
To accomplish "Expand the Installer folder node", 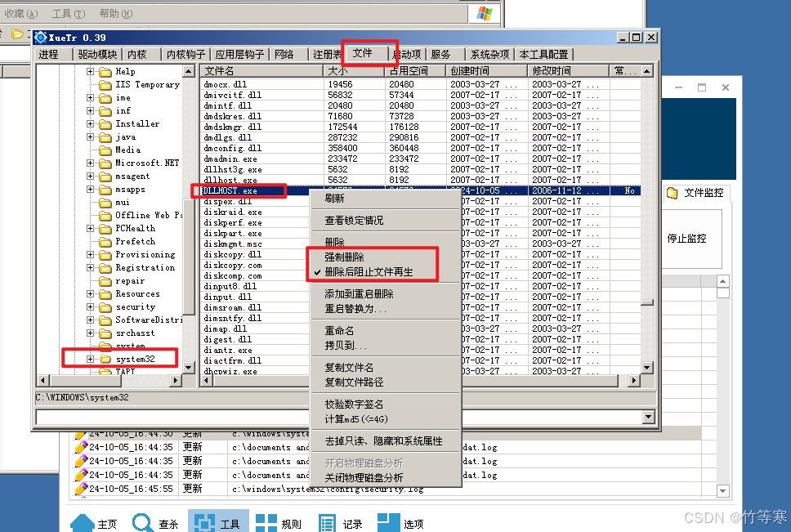I will point(91,124).
